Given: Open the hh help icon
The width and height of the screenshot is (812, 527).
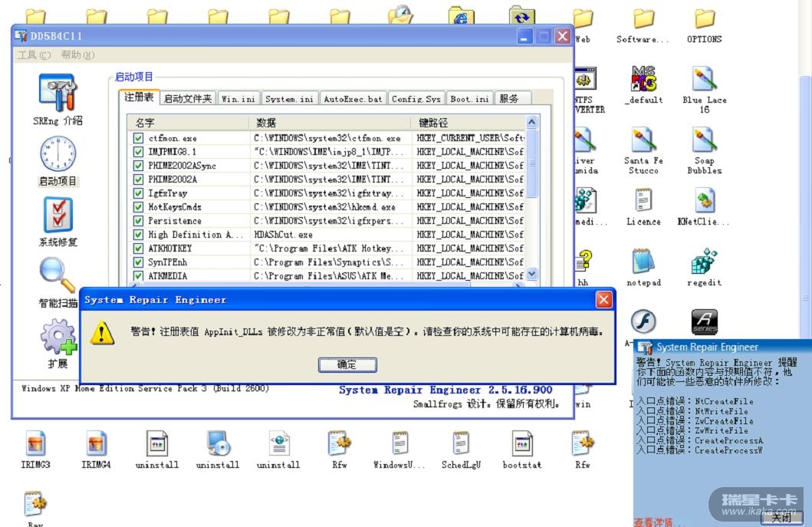Looking at the screenshot, I should [584, 261].
